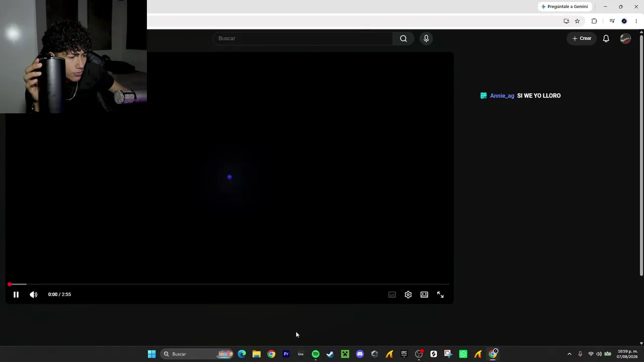Open OBS Studio with red badge in taskbar
Viewport: 644px width, 362px height.
coord(419,354)
